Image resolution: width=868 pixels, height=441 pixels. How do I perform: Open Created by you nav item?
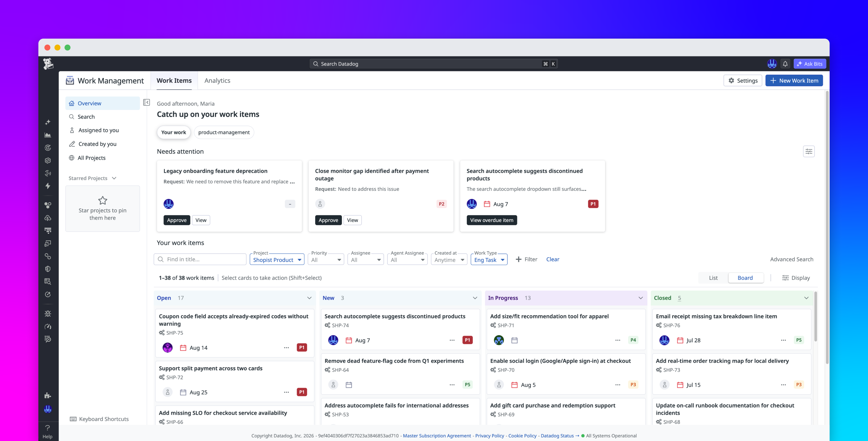(102, 144)
